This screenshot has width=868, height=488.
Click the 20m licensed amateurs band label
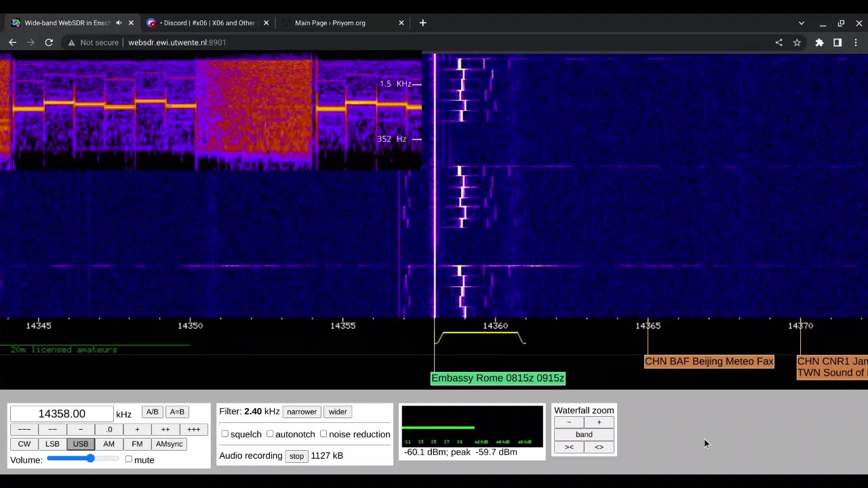click(64, 350)
